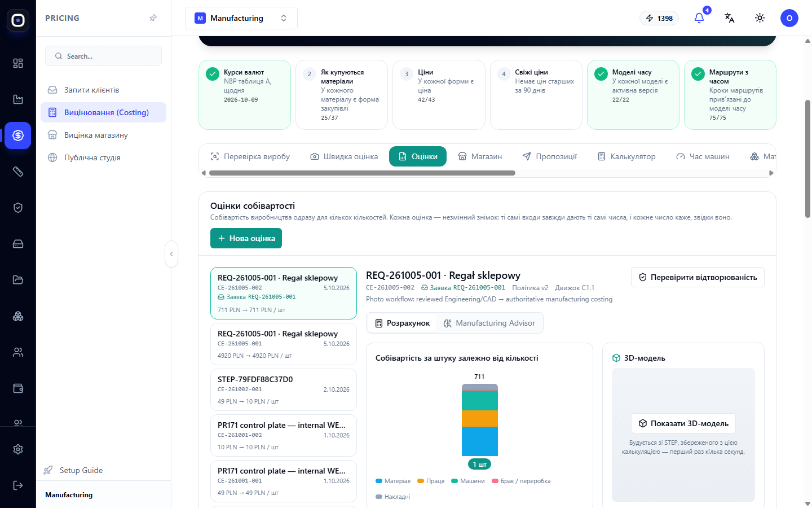The width and height of the screenshot is (812, 508).
Task: Switch to the Час машин tab
Action: (703, 156)
